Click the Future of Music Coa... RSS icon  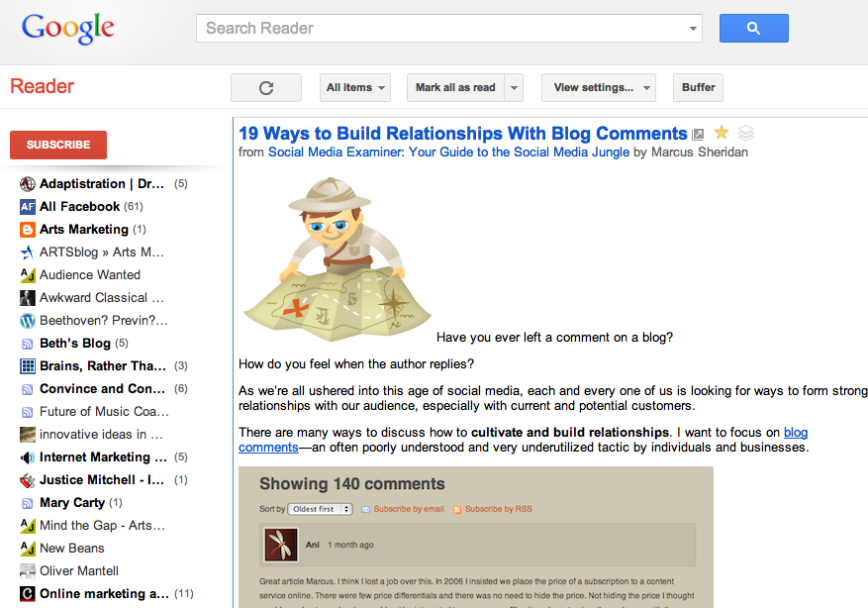[x=27, y=412]
